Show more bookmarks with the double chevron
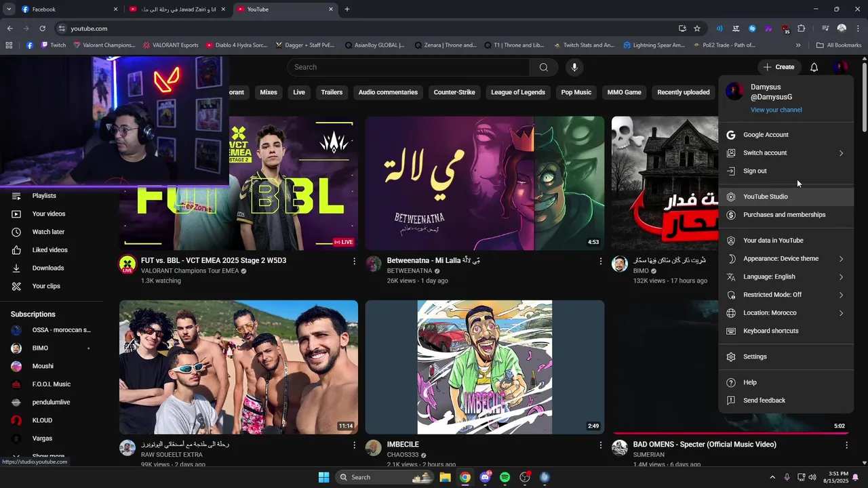This screenshot has width=868, height=488. [x=798, y=45]
